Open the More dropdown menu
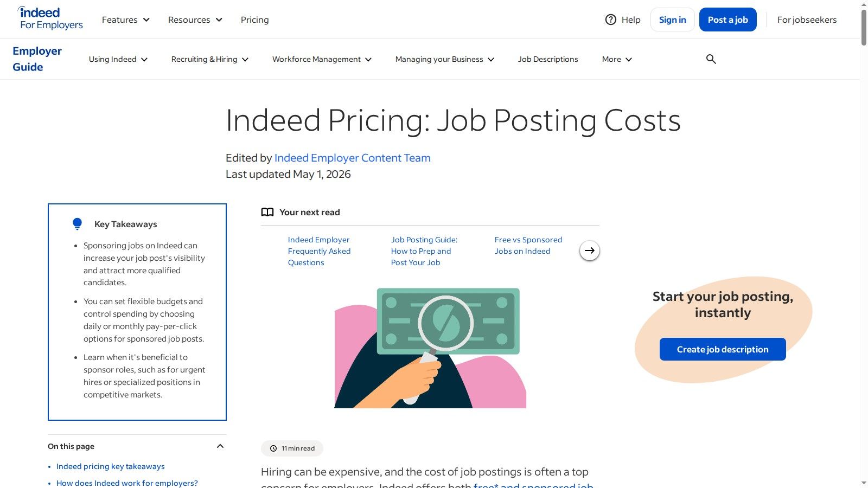 coord(617,59)
